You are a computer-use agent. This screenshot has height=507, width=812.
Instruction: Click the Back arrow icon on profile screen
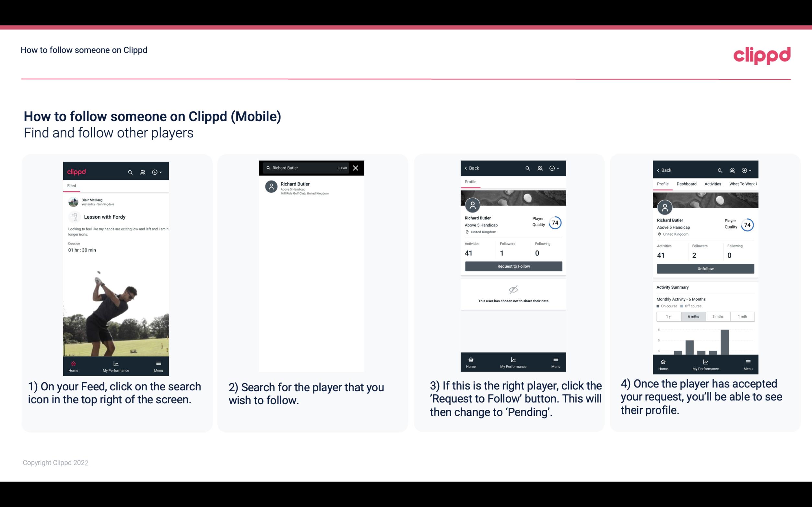(x=467, y=167)
